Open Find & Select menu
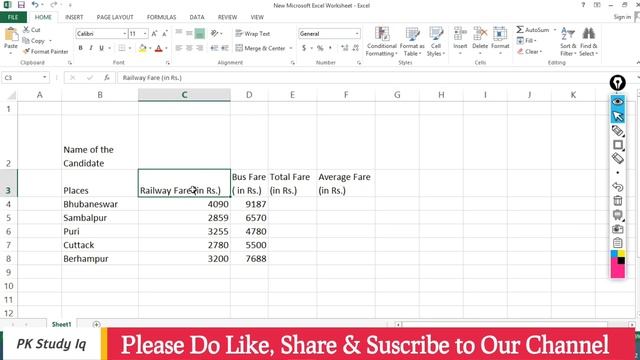The width and height of the screenshot is (640, 360). click(x=588, y=42)
